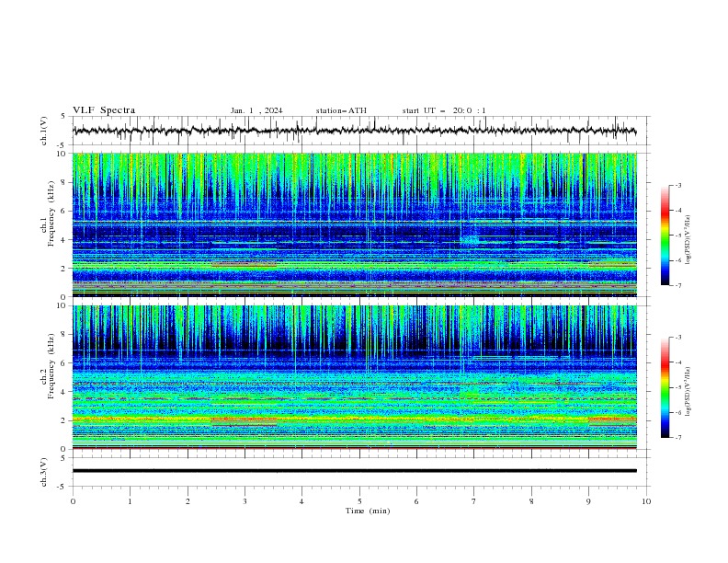Viewport: 728px width, 563px height.
Task: Click the ch.2 spectrogram color bar
Action: coord(665,387)
